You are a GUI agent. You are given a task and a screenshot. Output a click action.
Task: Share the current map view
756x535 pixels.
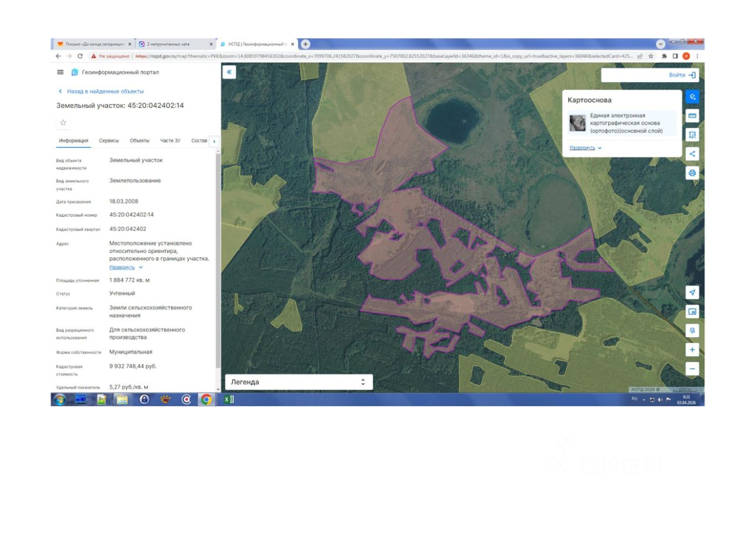[x=692, y=154]
